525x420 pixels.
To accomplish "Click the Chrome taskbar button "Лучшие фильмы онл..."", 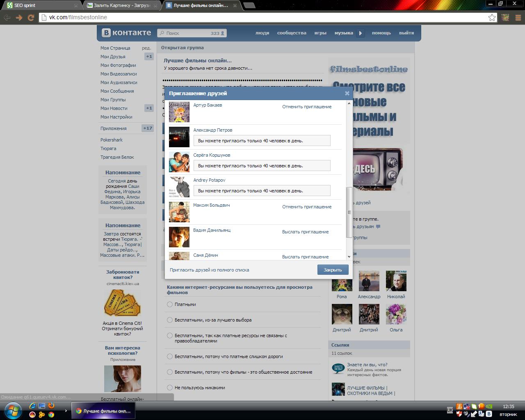I will (103, 411).
